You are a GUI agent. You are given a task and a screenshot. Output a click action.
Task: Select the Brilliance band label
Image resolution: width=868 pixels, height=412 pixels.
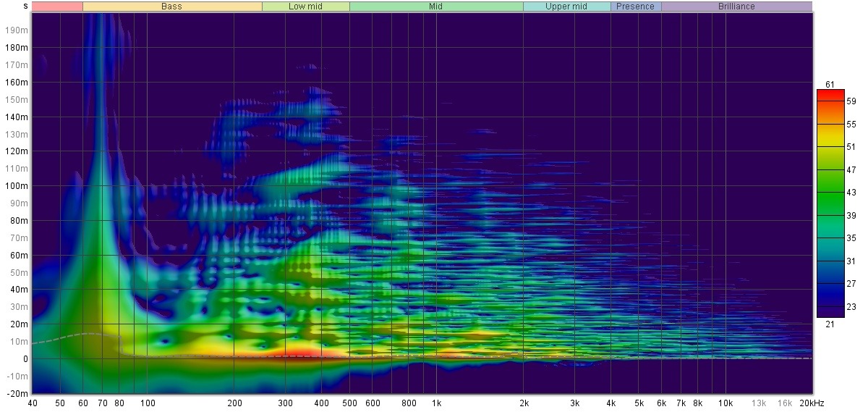(736, 7)
